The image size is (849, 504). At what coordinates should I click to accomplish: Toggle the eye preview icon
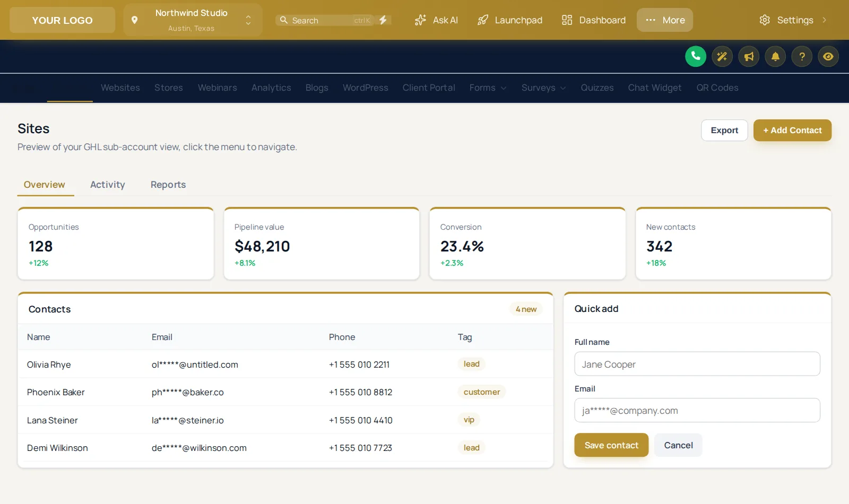point(828,56)
